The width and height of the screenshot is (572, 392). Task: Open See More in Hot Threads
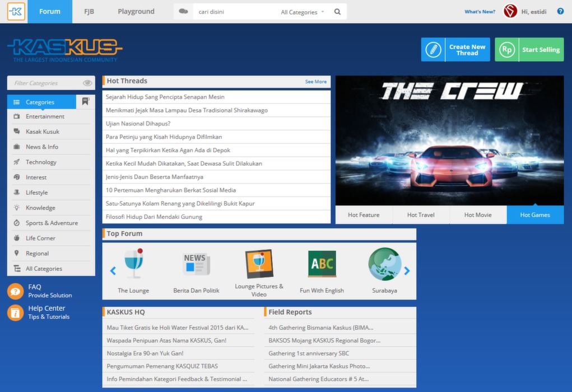[315, 82]
